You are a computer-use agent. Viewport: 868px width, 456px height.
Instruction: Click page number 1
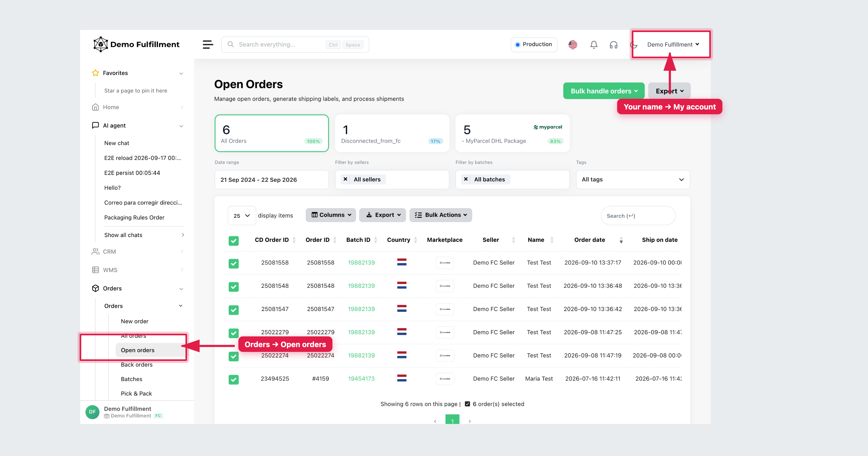pos(452,420)
